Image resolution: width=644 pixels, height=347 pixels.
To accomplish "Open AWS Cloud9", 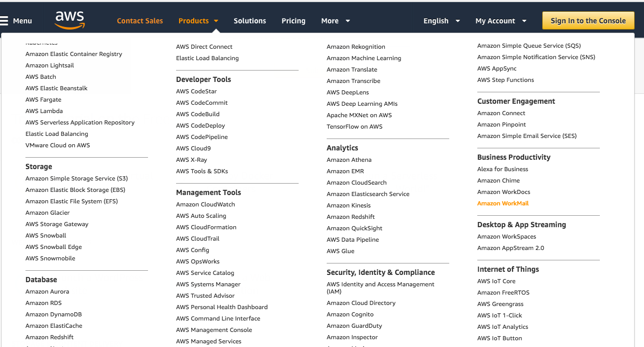I will (x=193, y=148).
